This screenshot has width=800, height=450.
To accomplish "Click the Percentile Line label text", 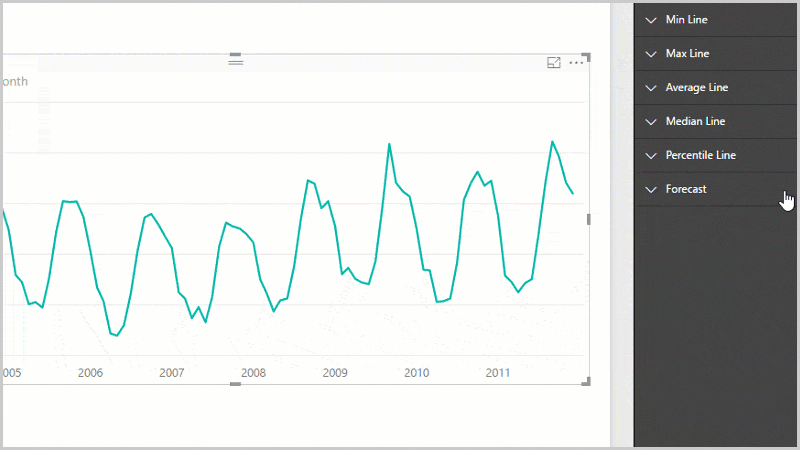I will (700, 156).
